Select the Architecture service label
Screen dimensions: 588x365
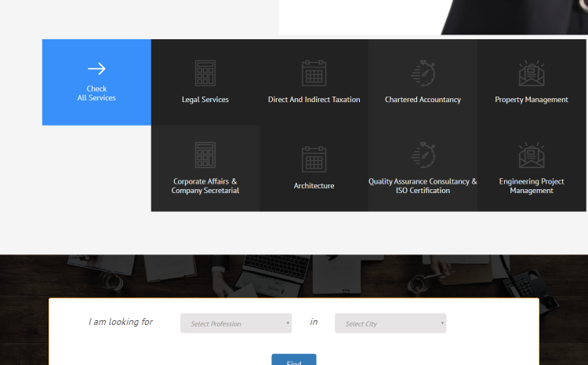click(314, 186)
